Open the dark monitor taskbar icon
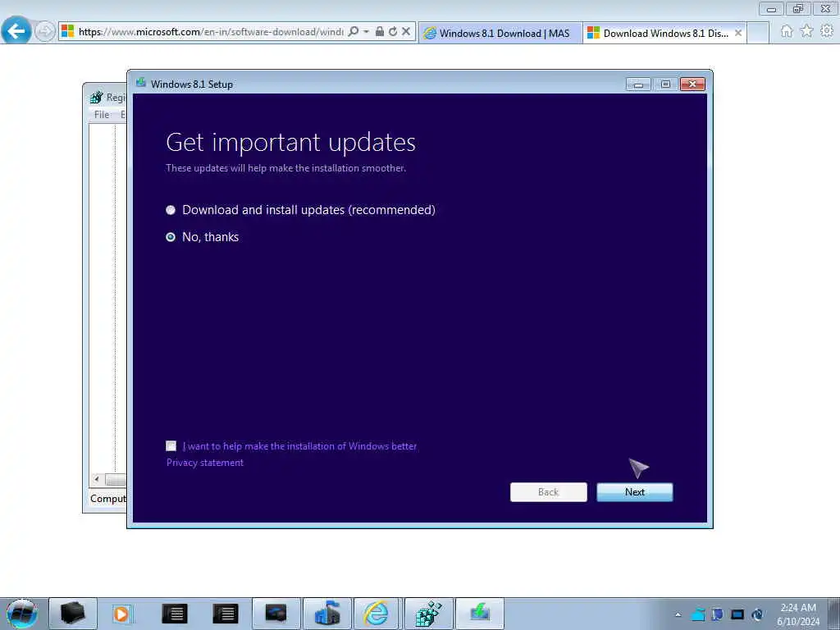 (x=276, y=614)
